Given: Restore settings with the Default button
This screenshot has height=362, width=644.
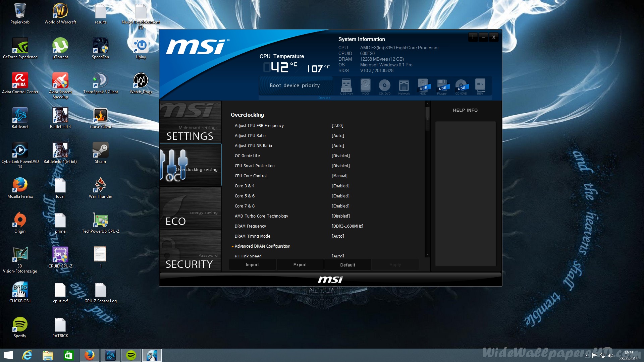Looking at the screenshot, I should pyautogui.click(x=347, y=265).
